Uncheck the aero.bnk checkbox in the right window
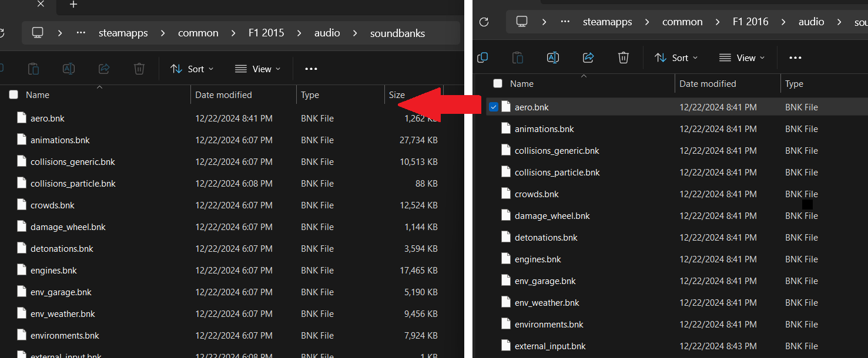 (x=494, y=107)
